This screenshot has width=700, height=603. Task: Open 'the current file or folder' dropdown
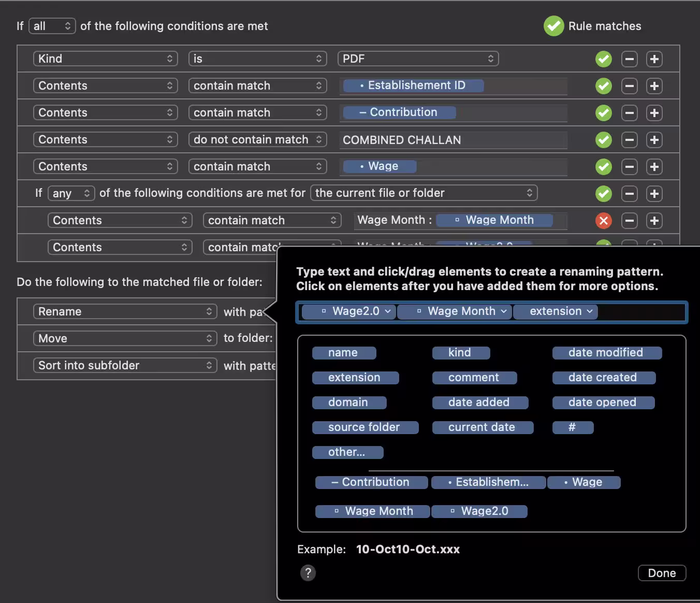424,193
